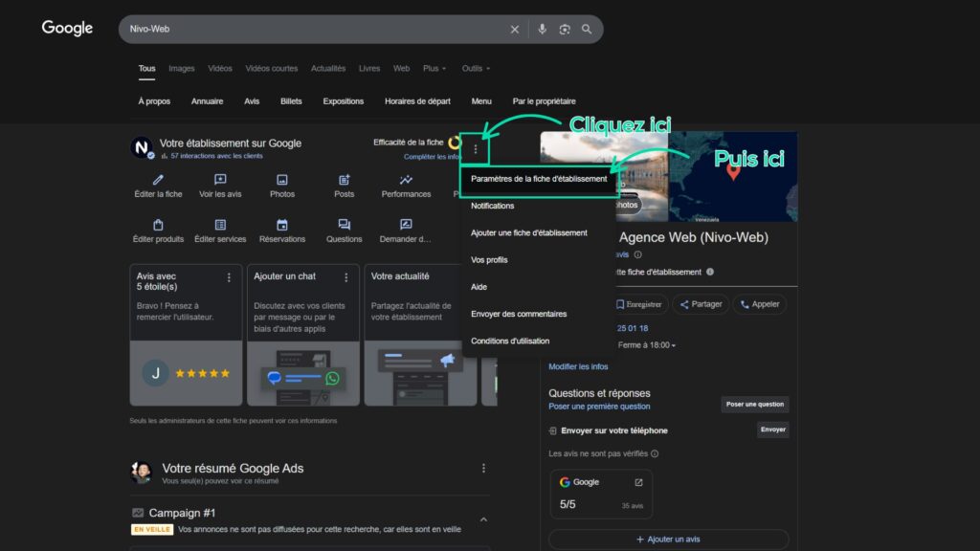Click the Efficacité de la fiche progress ring
The width and height of the screenshot is (980, 551).
[x=455, y=143]
